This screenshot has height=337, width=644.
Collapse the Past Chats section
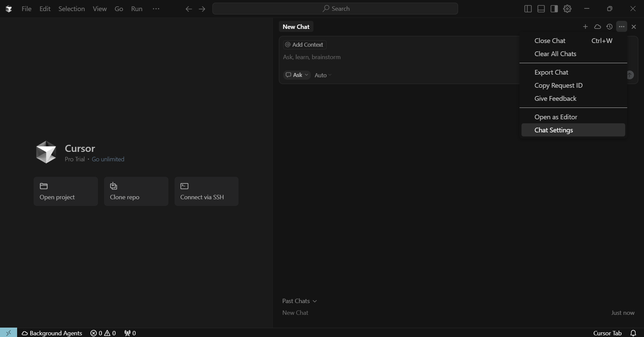tap(299, 301)
